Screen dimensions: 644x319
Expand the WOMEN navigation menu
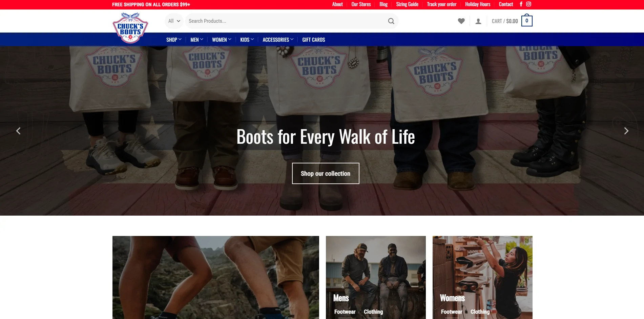[221, 40]
